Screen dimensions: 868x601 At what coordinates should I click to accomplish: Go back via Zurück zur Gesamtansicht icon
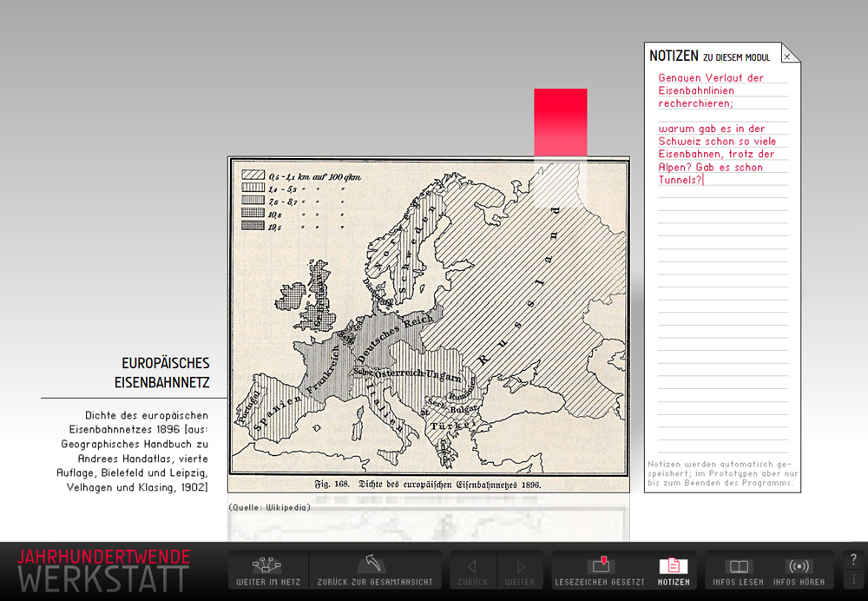coord(375,571)
